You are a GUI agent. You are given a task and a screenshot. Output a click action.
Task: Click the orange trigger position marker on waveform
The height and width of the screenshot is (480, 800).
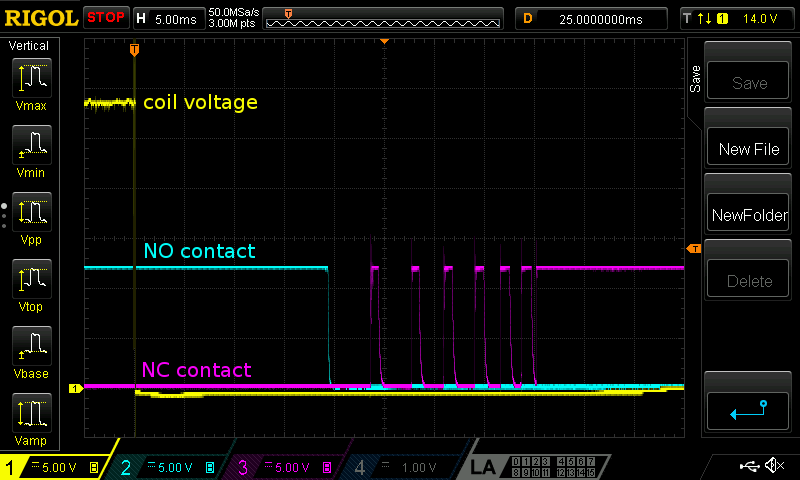134,49
